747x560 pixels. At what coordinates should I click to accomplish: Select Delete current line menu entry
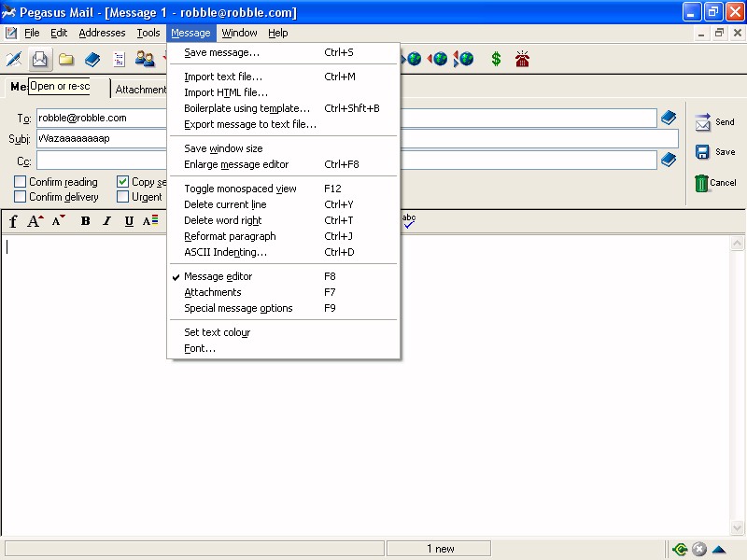tap(284, 204)
